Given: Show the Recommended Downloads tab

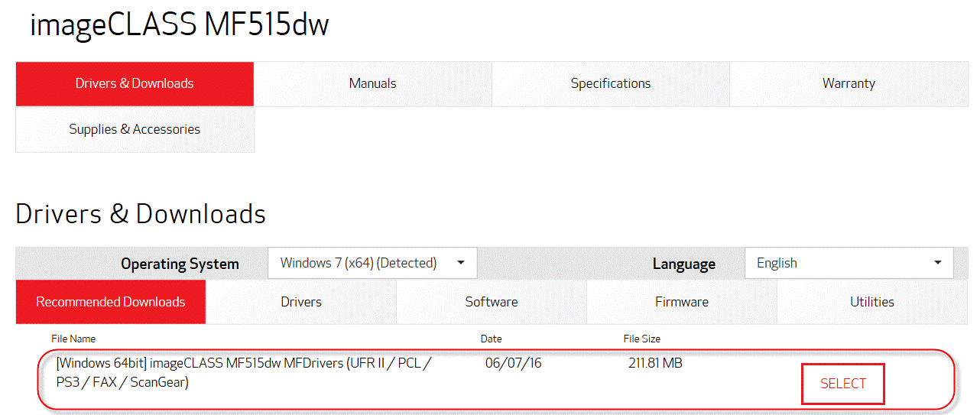Looking at the screenshot, I should click(111, 302).
